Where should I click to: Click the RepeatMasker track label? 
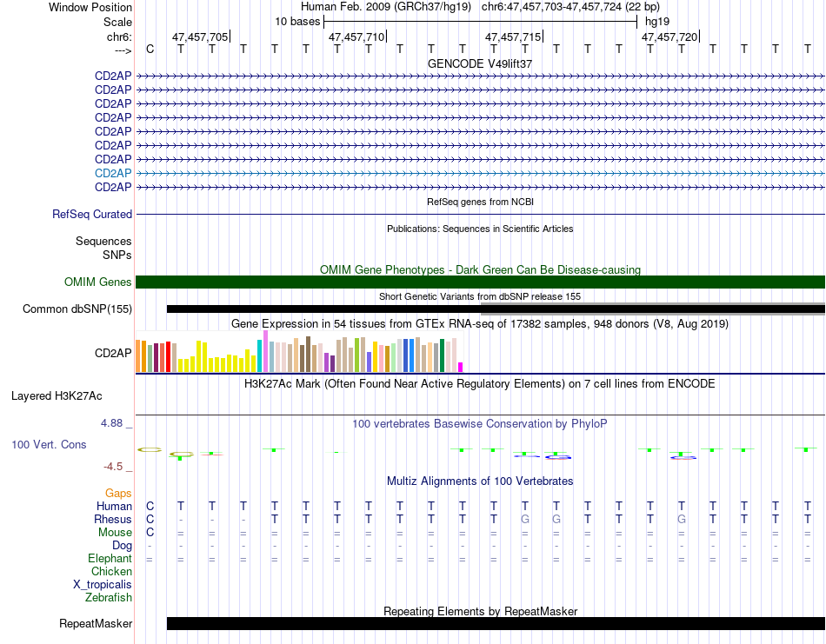tap(96, 623)
